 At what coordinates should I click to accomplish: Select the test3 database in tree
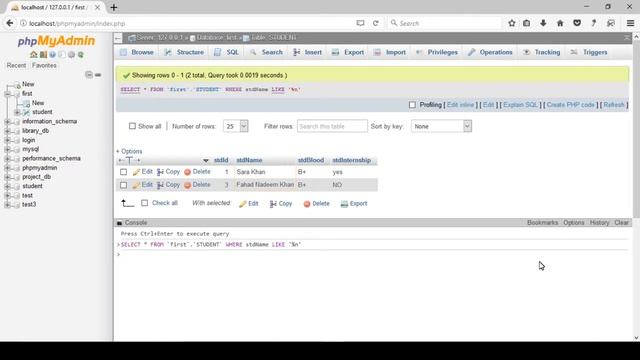click(29, 204)
